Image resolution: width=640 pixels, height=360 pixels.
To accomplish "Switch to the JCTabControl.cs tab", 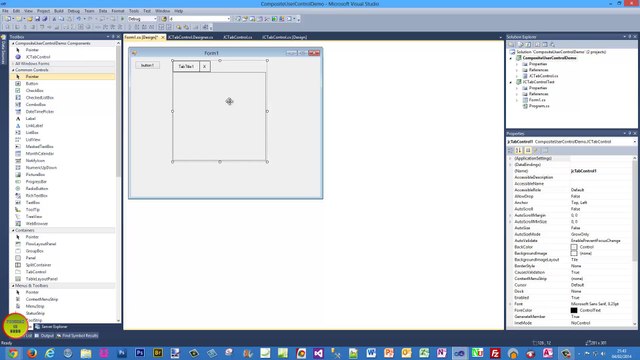I will [x=238, y=37].
